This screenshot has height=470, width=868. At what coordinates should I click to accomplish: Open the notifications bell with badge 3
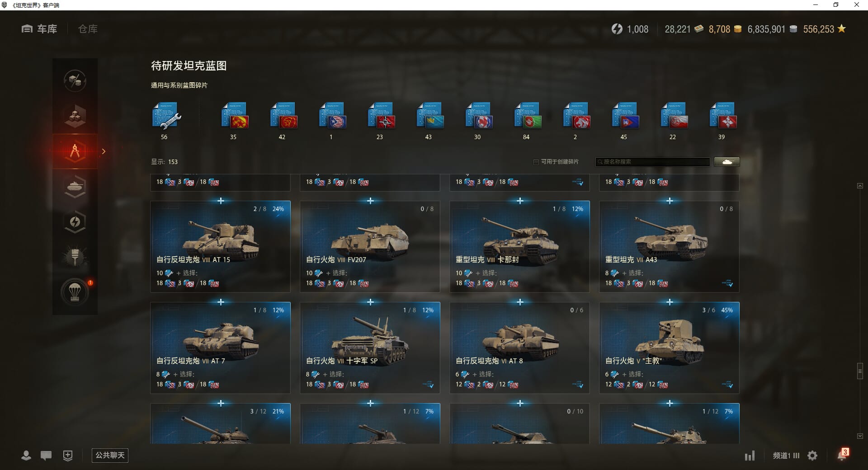pos(843,454)
